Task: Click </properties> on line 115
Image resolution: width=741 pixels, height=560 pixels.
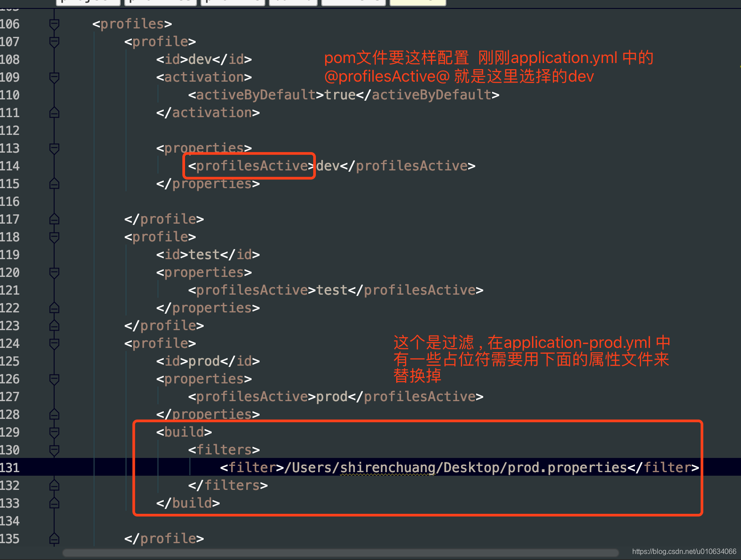Action: coord(208,184)
